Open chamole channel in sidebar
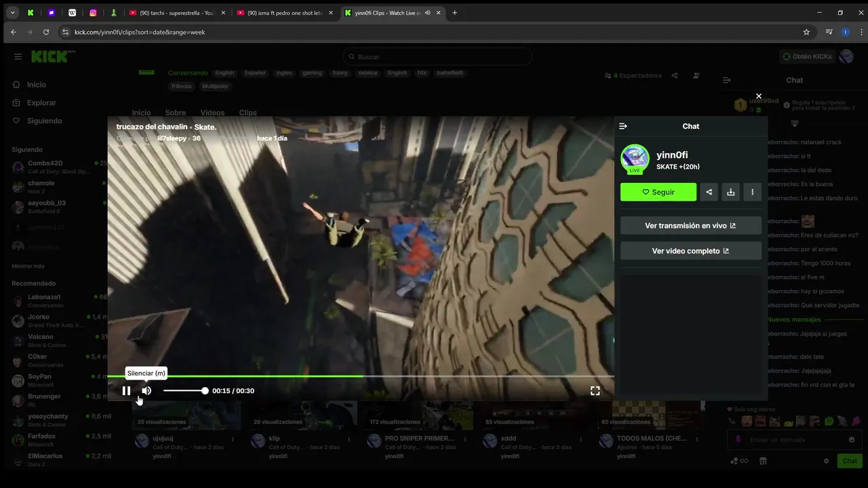The width and height of the screenshot is (868, 488). [58, 187]
